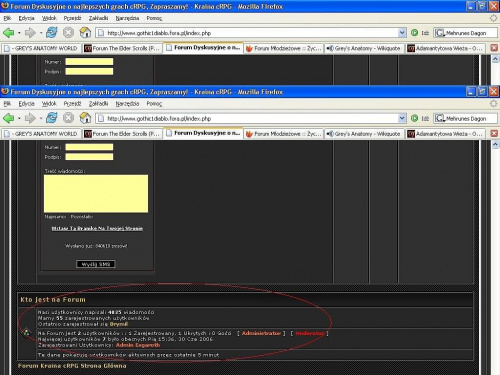Click the green Back arrow in back Firefox window
The width and height of the screenshot is (500, 375).
point(9,33)
